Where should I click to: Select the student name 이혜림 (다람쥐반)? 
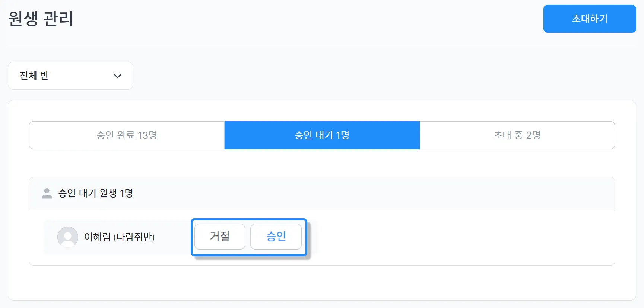click(x=119, y=237)
